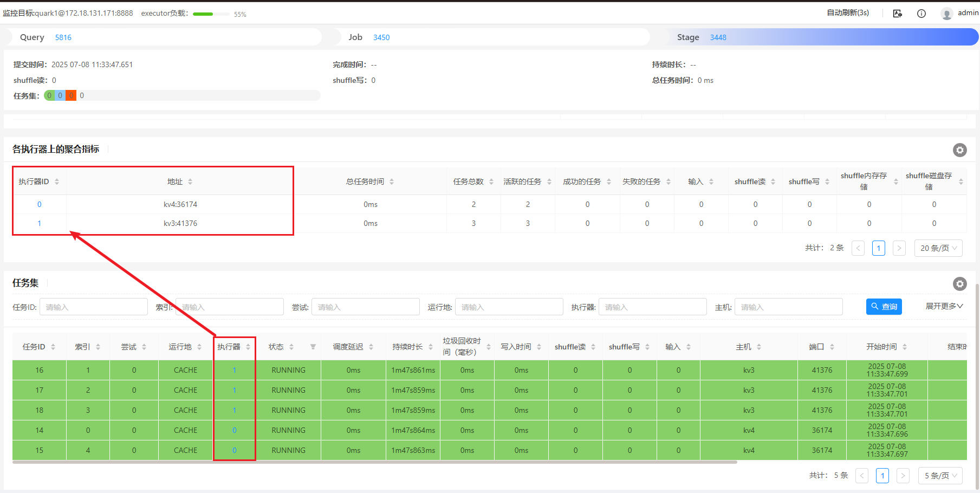Click the executor load progress bar
This screenshot has width=980, height=493.
pos(211,14)
